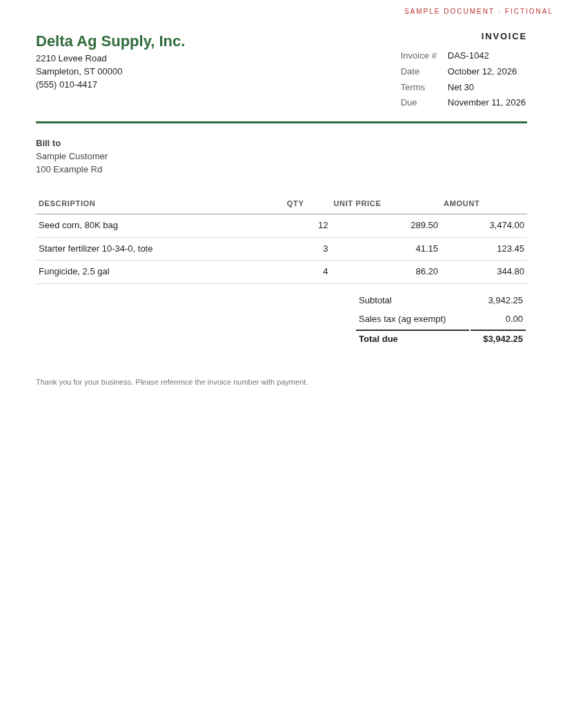Click total due amount $3,942.25

502,339
